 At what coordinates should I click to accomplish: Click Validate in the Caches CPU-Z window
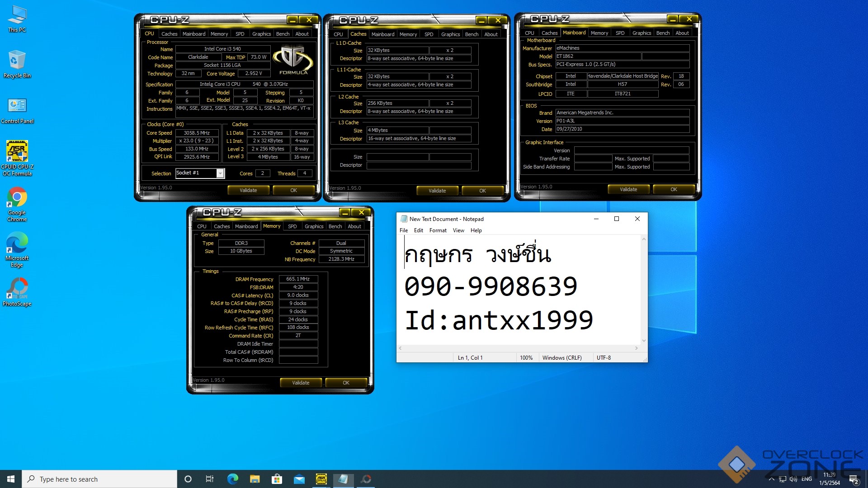tap(437, 191)
